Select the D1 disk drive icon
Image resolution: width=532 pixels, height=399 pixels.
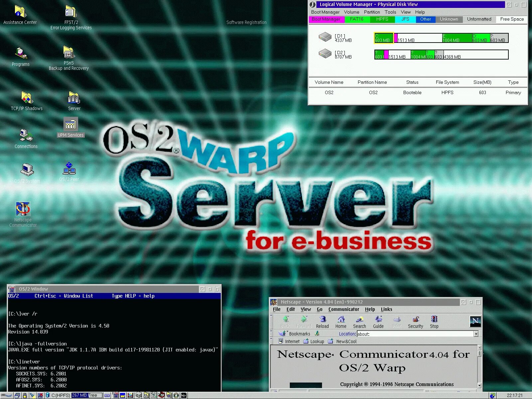pos(325,37)
